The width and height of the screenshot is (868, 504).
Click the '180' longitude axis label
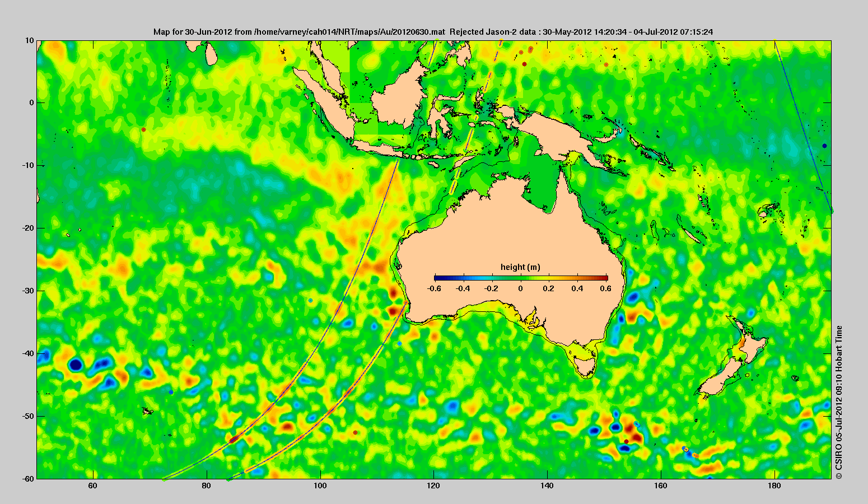(774, 486)
